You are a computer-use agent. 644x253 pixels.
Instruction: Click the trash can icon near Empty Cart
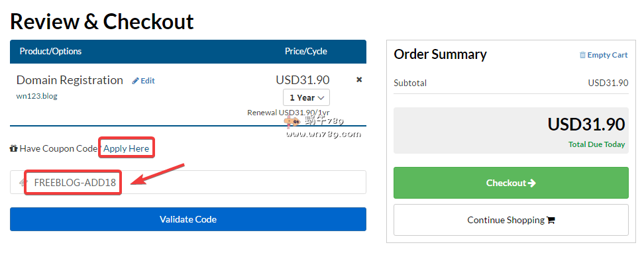[x=582, y=55]
